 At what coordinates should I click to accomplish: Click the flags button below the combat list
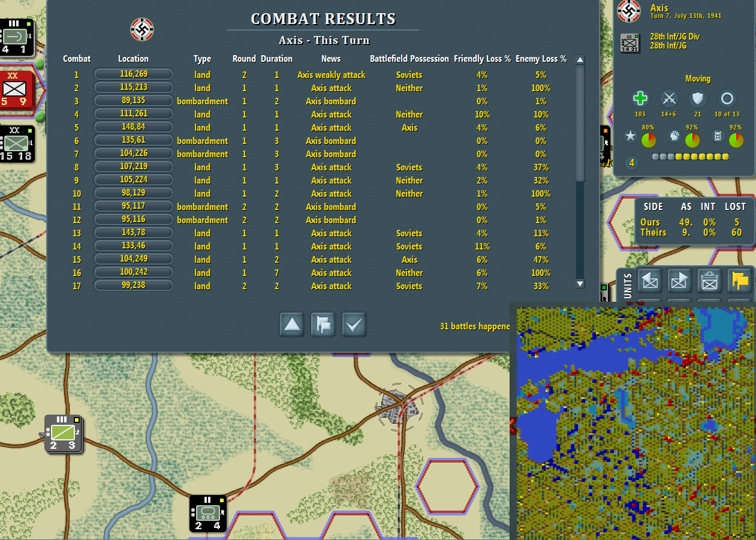(323, 325)
